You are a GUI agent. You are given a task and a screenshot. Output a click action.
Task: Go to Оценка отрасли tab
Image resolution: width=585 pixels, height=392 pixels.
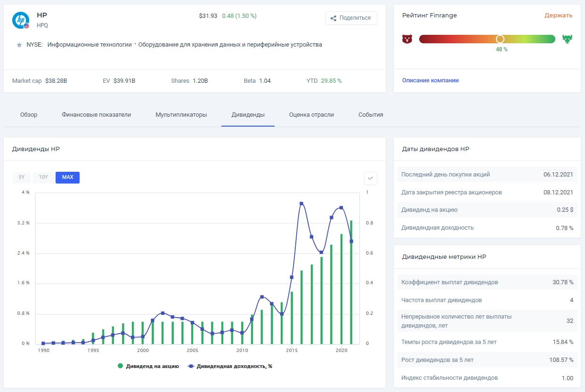[311, 115]
